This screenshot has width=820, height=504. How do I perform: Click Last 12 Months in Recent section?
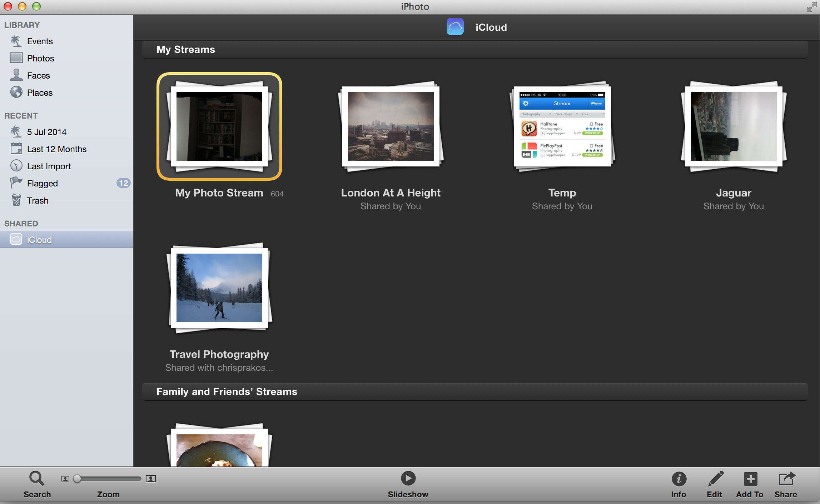(x=57, y=149)
